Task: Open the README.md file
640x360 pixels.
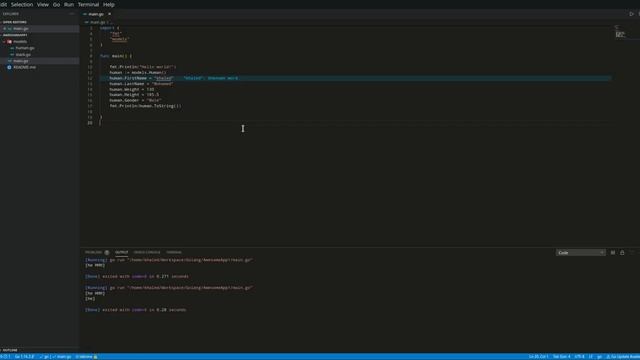Action: pos(24,67)
